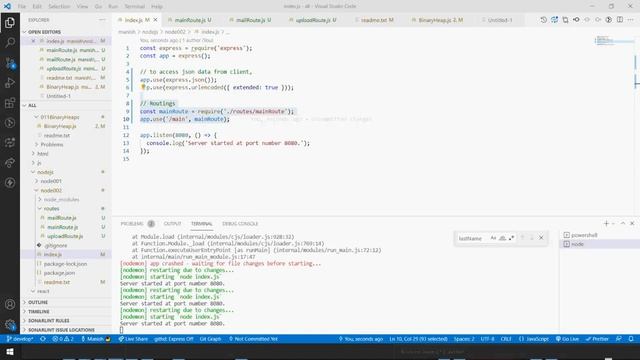
Task: Open the Terminal menu
Action: [135, 7]
